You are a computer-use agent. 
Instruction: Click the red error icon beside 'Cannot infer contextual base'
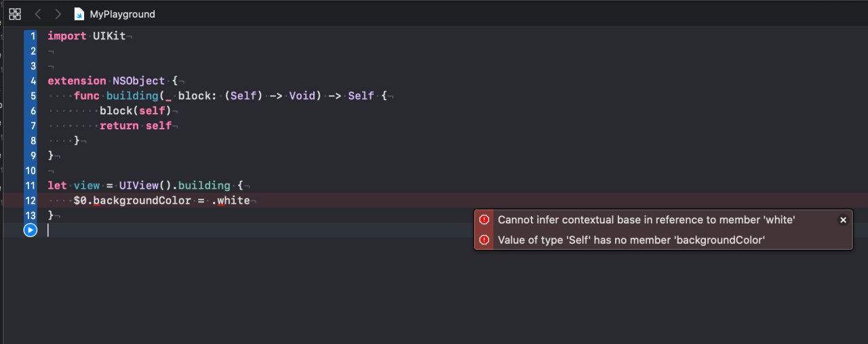pos(484,219)
